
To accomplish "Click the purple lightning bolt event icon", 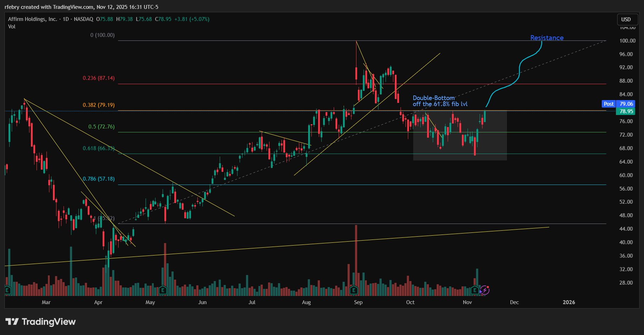I will point(485,290).
